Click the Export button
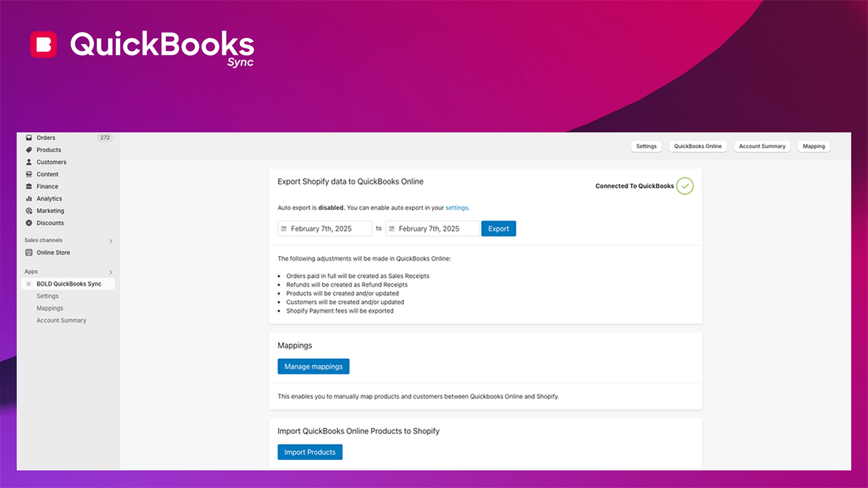The image size is (868, 488). point(498,228)
